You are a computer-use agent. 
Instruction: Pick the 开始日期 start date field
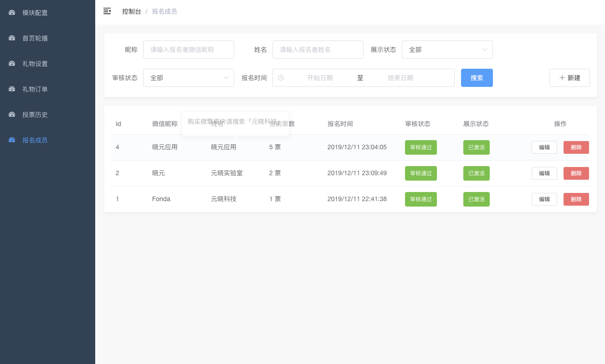tap(320, 78)
